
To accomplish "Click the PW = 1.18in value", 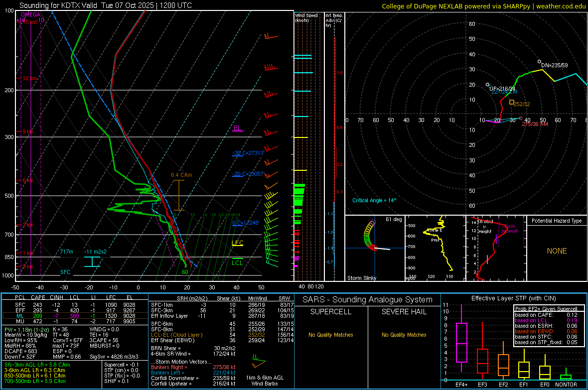I will [x=26, y=330].
